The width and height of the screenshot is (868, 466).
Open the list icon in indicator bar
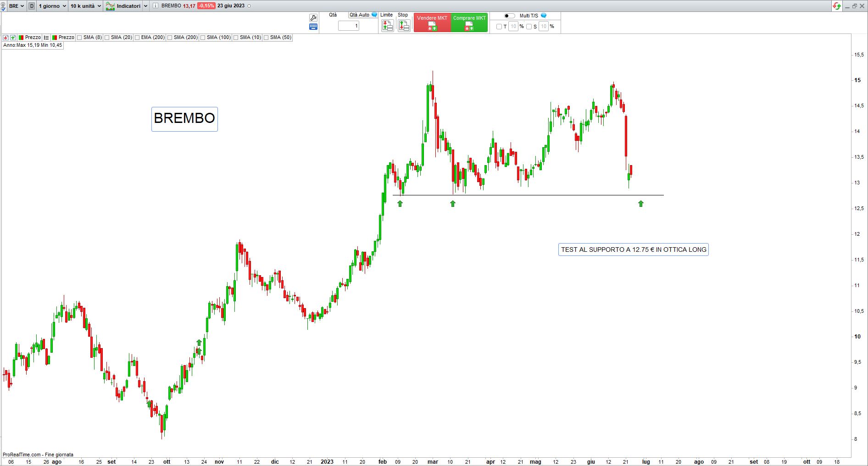coord(46,38)
